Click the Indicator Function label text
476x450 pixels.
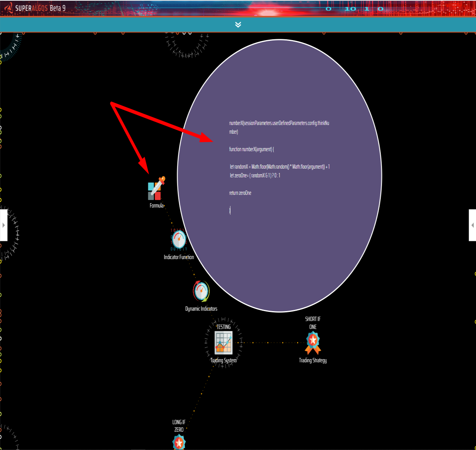[x=179, y=257]
